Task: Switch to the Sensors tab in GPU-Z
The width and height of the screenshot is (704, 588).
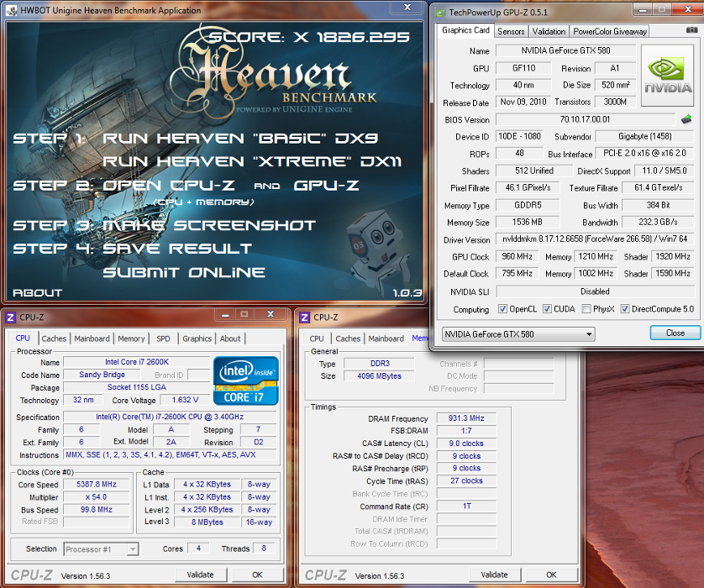Action: (511, 31)
